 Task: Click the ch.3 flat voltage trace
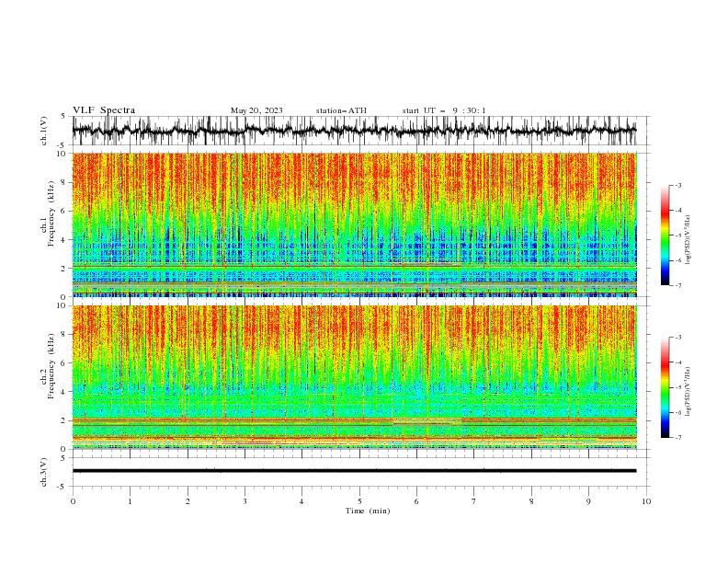(x=354, y=471)
